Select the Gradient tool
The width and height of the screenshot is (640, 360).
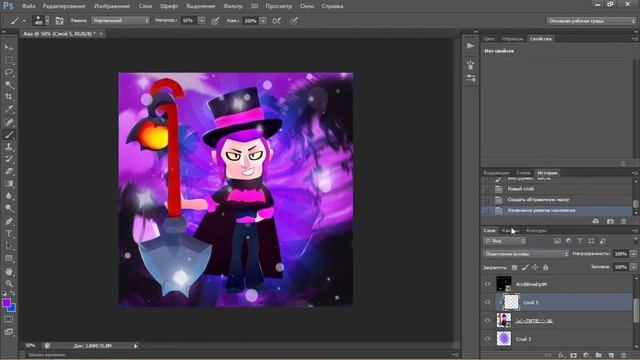tap(9, 183)
